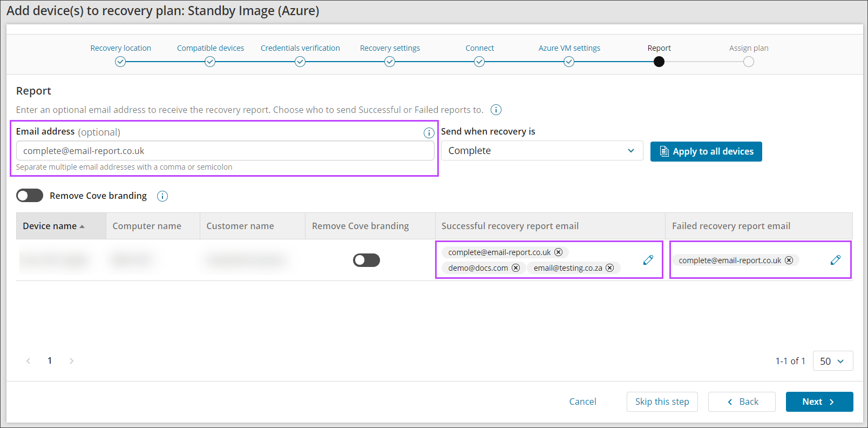Viewport: 868px width, 428px height.
Task: Click Skip this step button
Action: click(662, 402)
